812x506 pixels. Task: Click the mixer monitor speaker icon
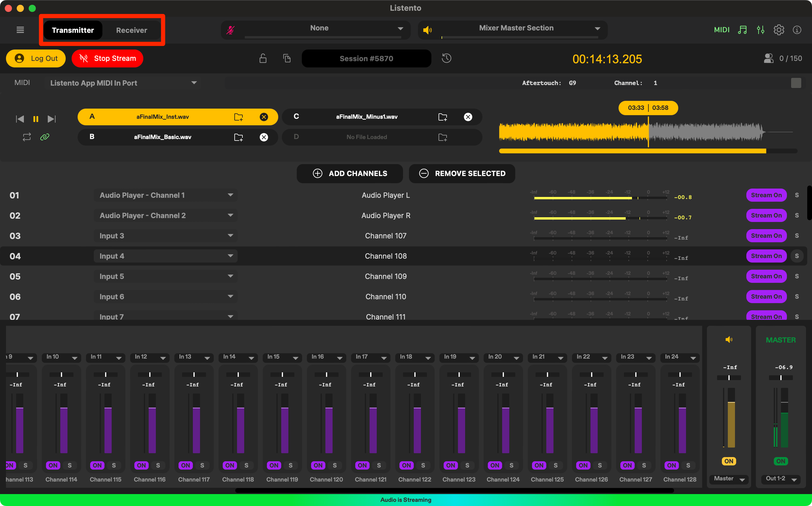pos(729,340)
